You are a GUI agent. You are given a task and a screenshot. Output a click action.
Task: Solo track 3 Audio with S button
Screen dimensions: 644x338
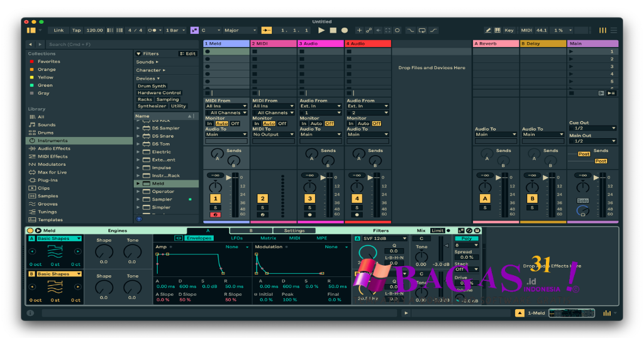(x=309, y=207)
